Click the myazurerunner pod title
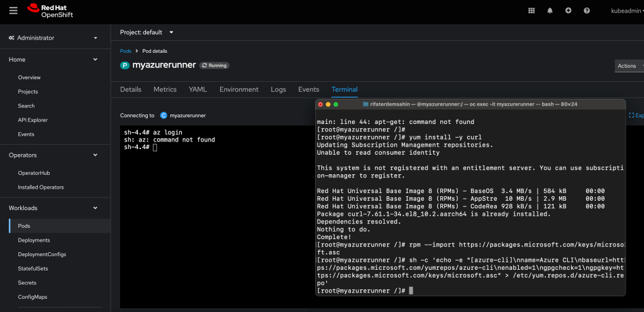The image size is (644, 312). click(164, 65)
